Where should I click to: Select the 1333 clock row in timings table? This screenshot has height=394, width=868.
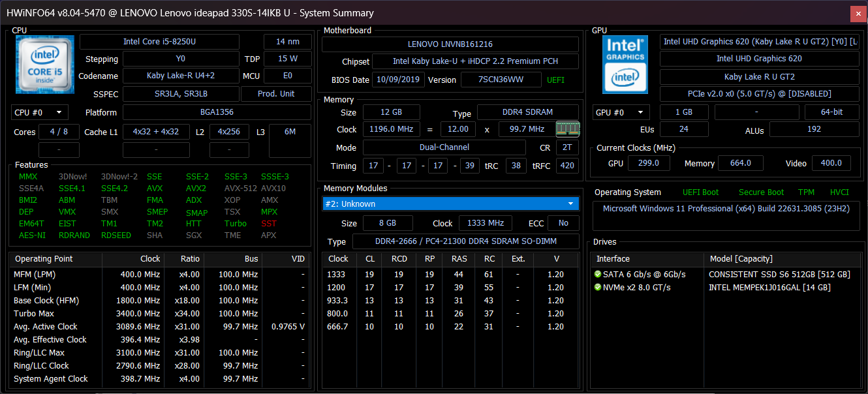tap(450, 275)
